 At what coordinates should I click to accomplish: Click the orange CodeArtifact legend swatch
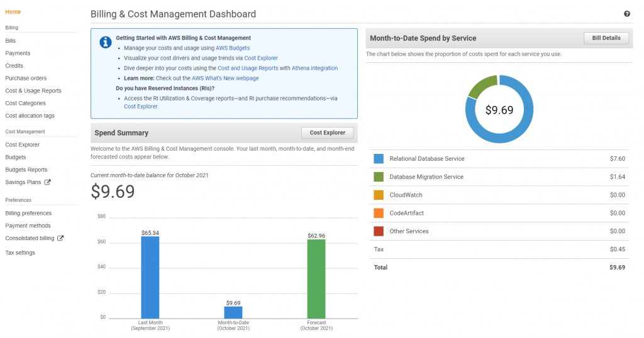click(x=378, y=213)
